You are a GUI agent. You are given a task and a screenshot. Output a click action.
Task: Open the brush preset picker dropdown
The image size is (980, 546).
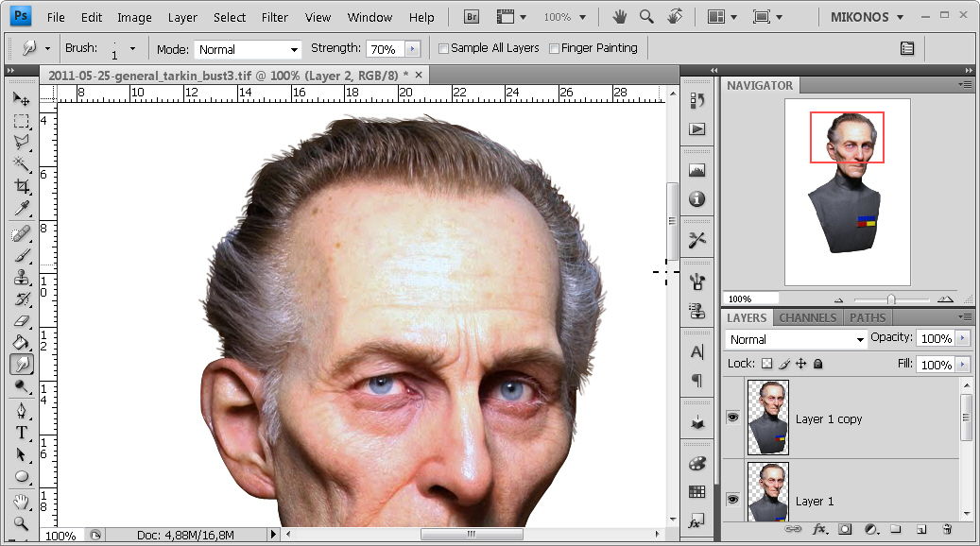132,48
